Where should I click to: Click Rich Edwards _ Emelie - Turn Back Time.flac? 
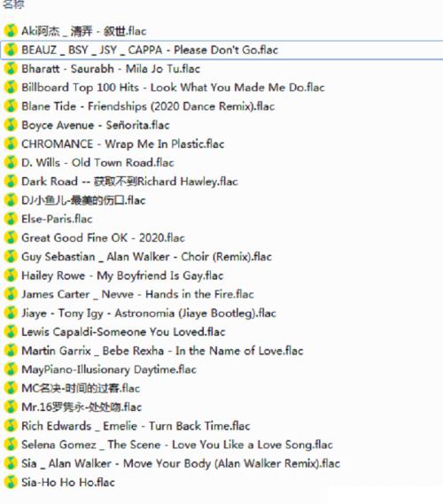136,426
